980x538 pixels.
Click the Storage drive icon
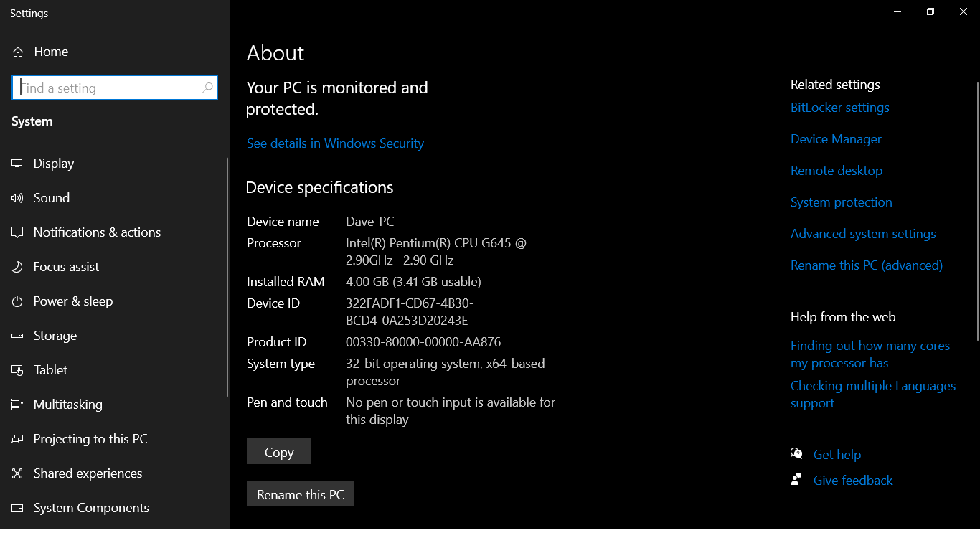[x=17, y=336]
